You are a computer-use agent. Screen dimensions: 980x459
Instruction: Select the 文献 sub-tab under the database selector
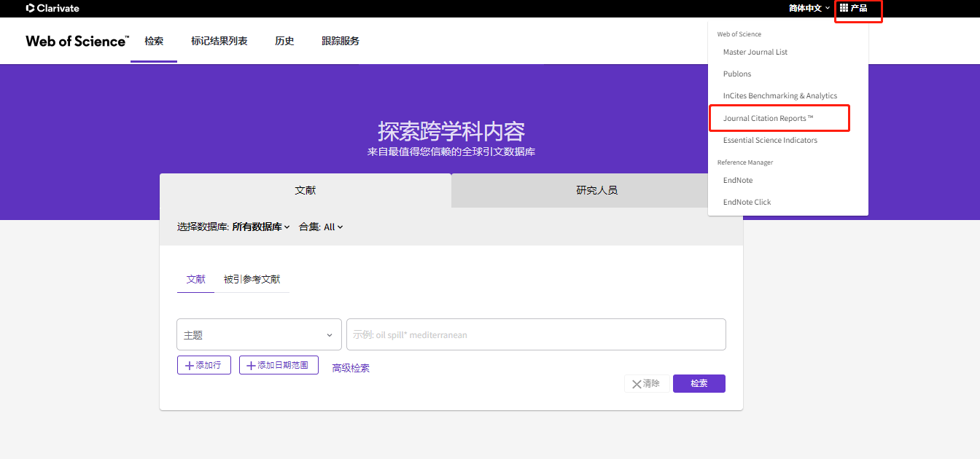pos(196,279)
